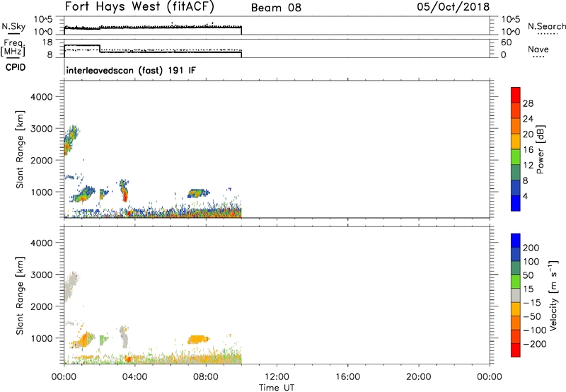Click the red top segment of power colorbar
The image size is (566, 392).
(x=516, y=95)
